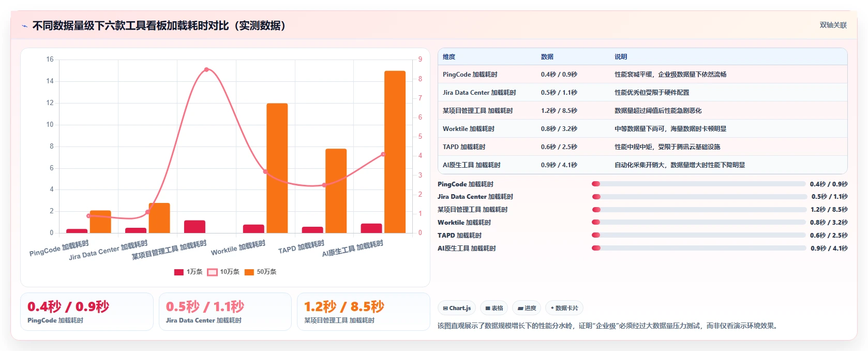Click the pink line peak point for 某项目管理工具
The width and height of the screenshot is (868, 351).
tap(206, 69)
